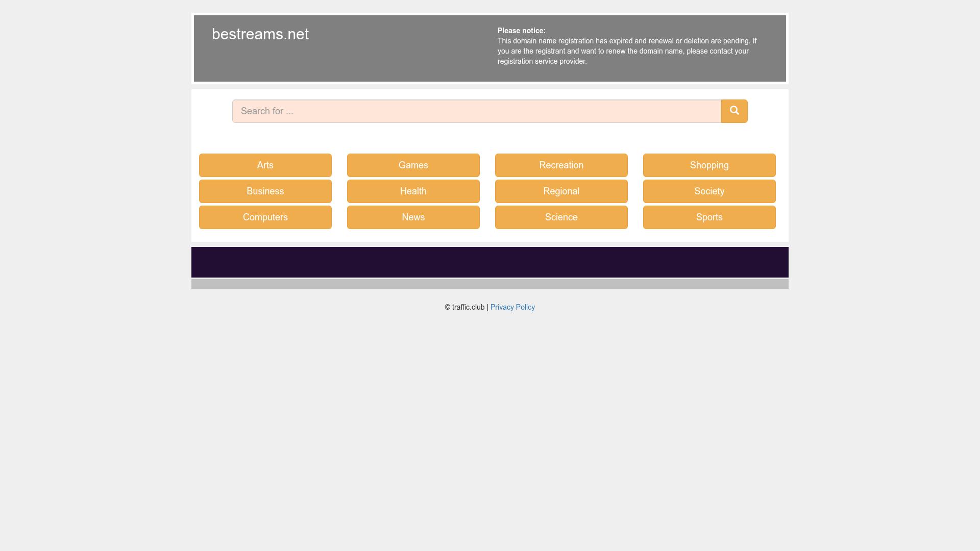980x551 pixels.
Task: Click the traffic.club copyright text
Action: 464,307
